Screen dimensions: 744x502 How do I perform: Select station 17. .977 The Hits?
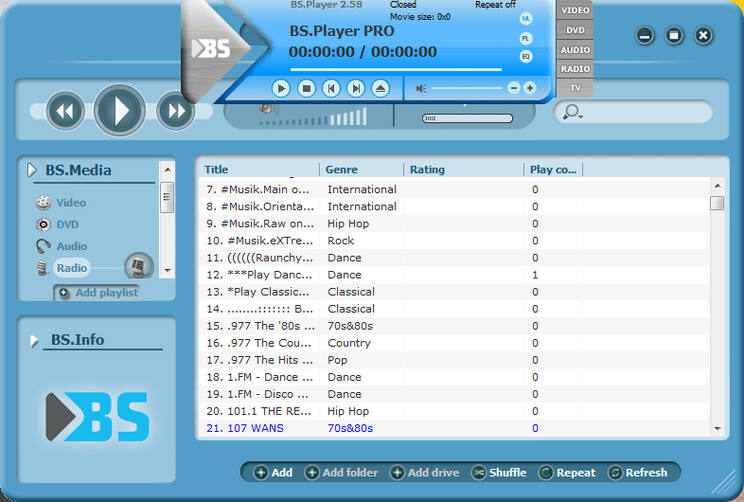[x=454, y=360]
